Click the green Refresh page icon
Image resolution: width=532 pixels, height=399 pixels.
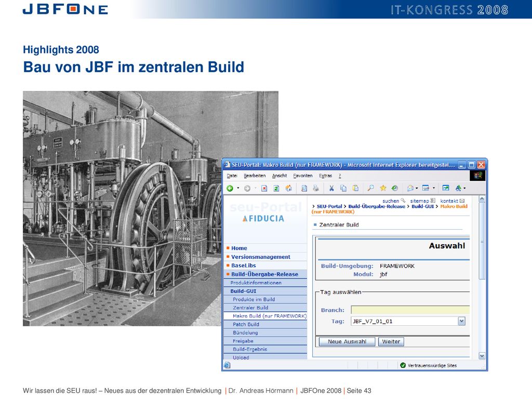coord(276,188)
